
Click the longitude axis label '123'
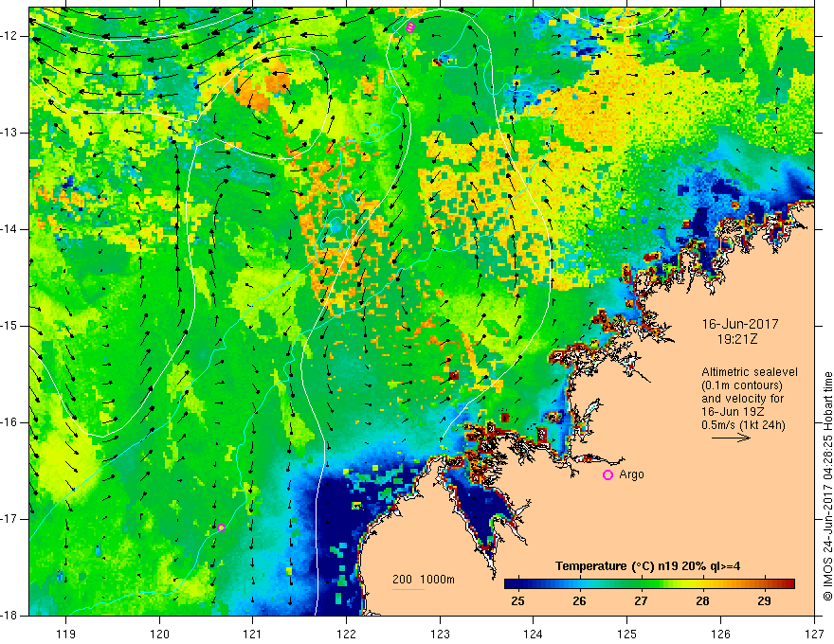click(x=440, y=634)
